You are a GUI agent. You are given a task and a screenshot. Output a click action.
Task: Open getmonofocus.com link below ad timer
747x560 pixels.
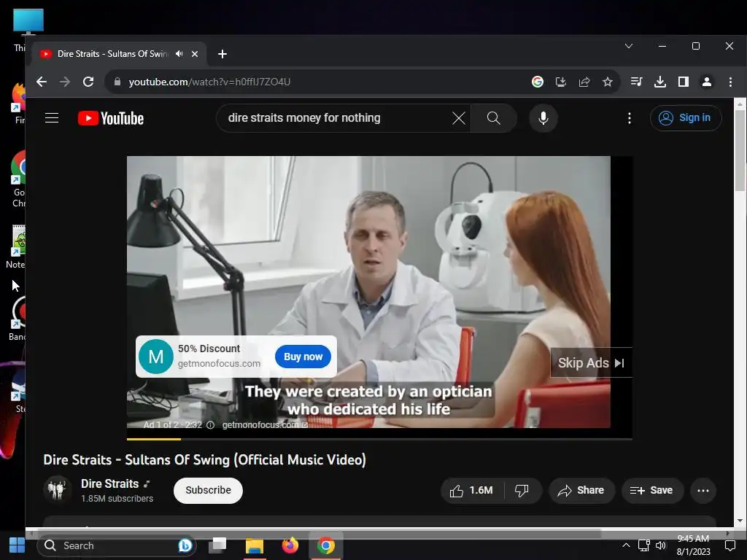[x=265, y=424]
